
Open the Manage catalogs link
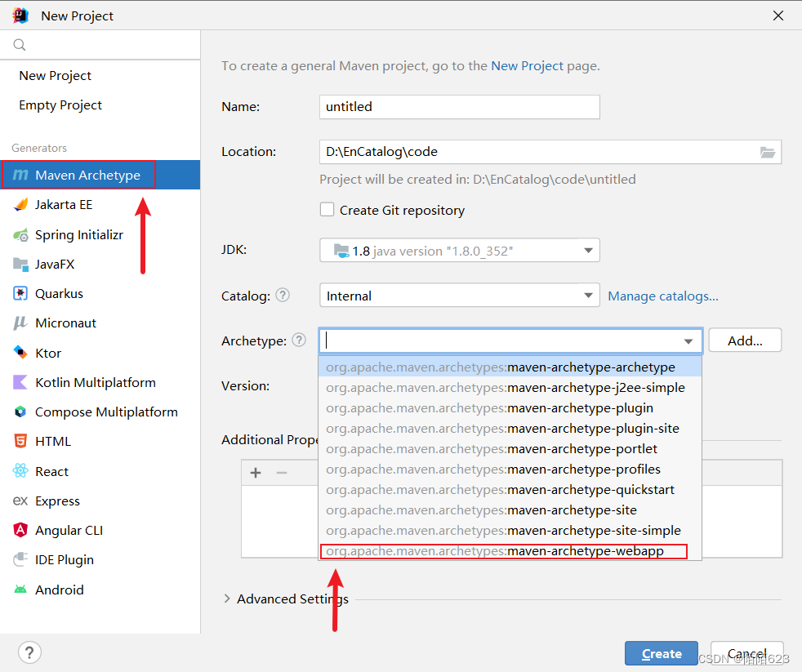[x=663, y=296]
